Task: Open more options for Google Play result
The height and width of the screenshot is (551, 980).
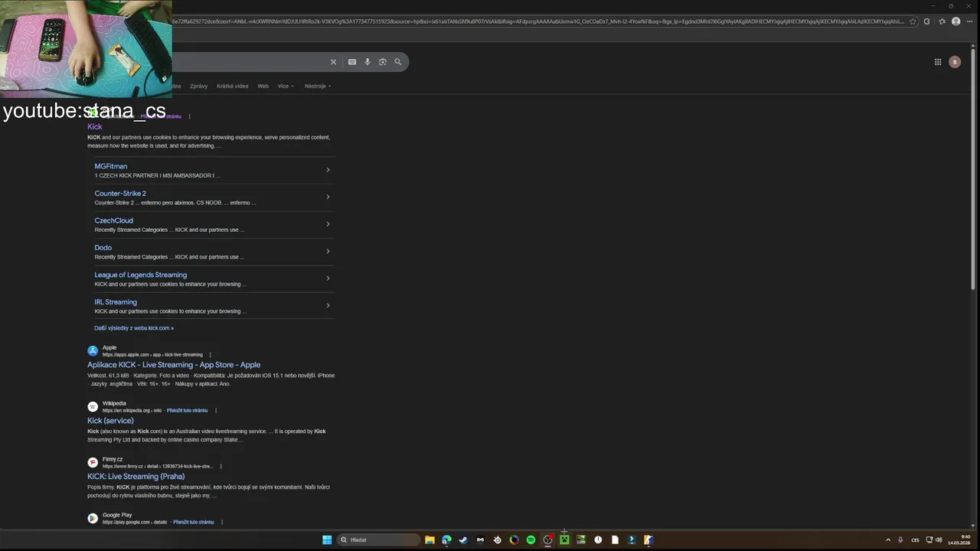Action: (x=222, y=522)
